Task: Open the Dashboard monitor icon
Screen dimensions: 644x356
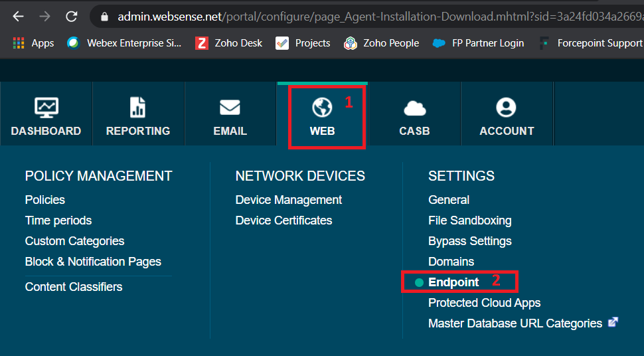Action: (x=46, y=108)
